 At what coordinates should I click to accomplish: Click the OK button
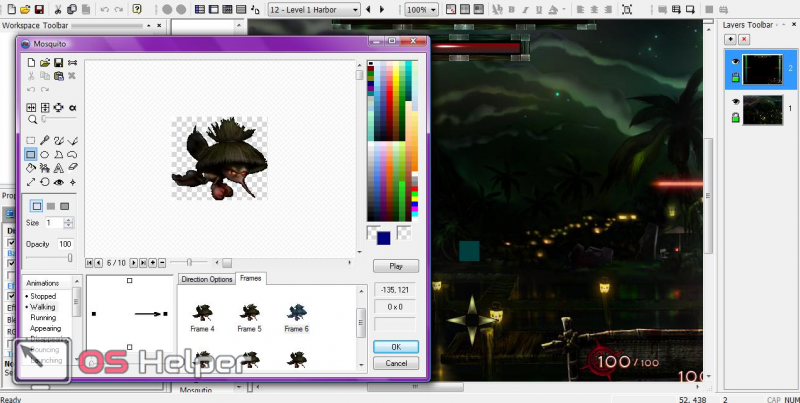point(396,347)
